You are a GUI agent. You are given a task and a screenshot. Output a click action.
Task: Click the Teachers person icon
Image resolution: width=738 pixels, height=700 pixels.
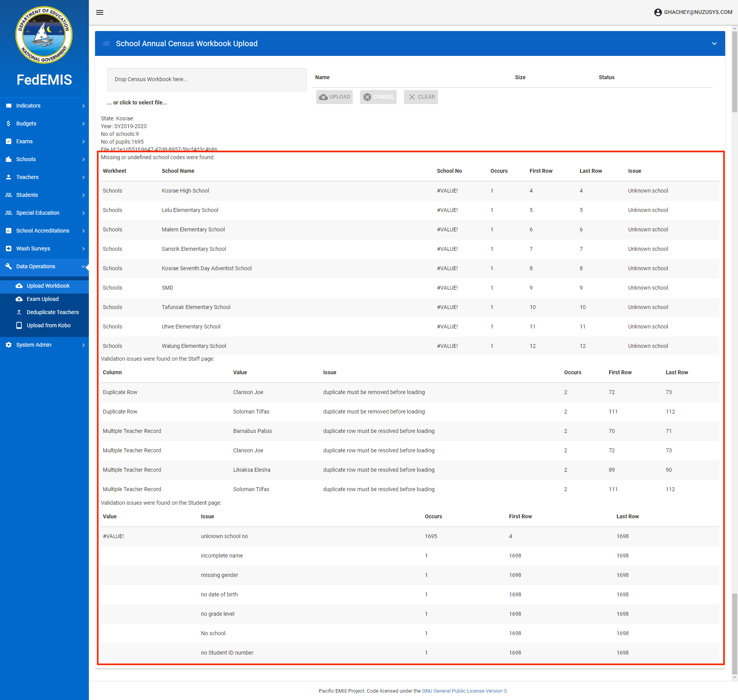[9, 177]
